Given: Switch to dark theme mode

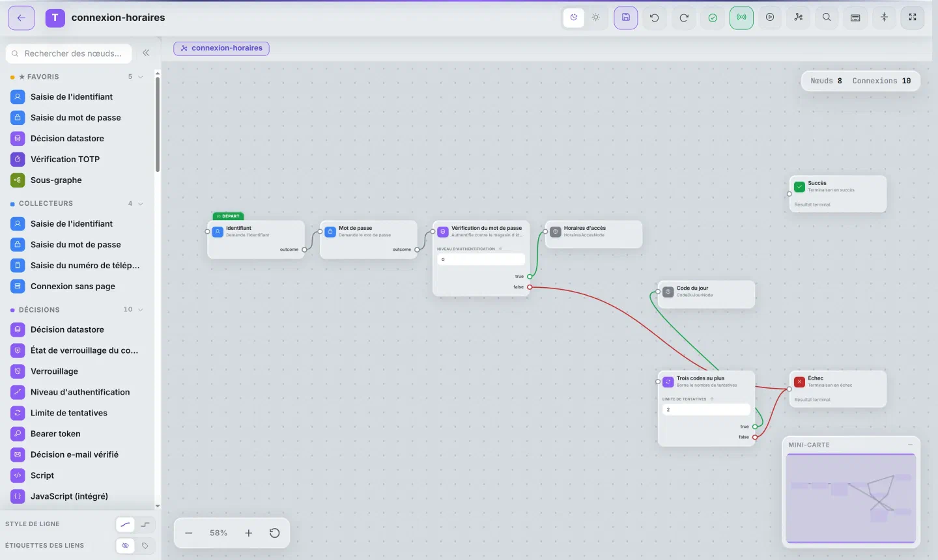Looking at the screenshot, I should (574, 18).
